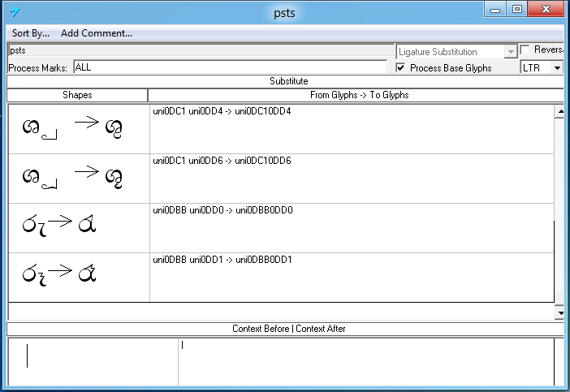Select the uni0DBB uni0DD0 -> uni0DBB0DD0 rule
The height and width of the screenshot is (392, 570).
tap(352, 228)
